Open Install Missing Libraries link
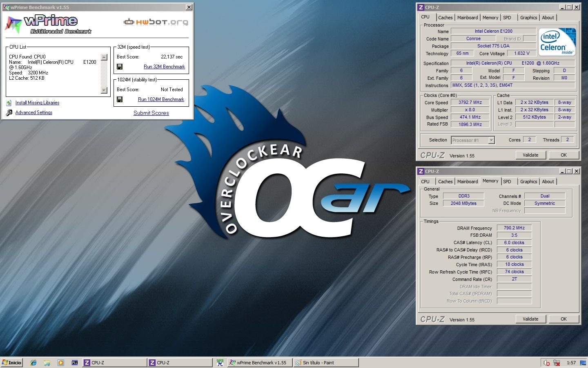The height and width of the screenshot is (368, 588). [x=37, y=103]
